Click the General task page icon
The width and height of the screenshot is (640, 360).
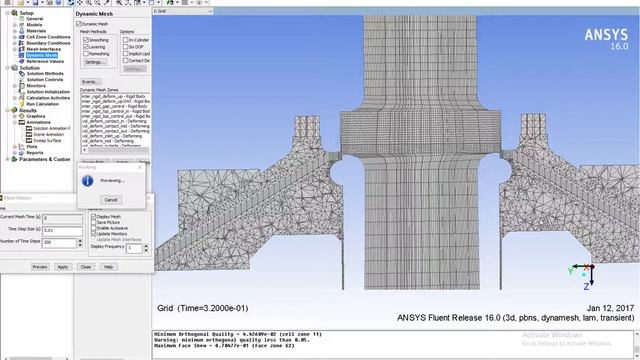pyautogui.click(x=22, y=19)
